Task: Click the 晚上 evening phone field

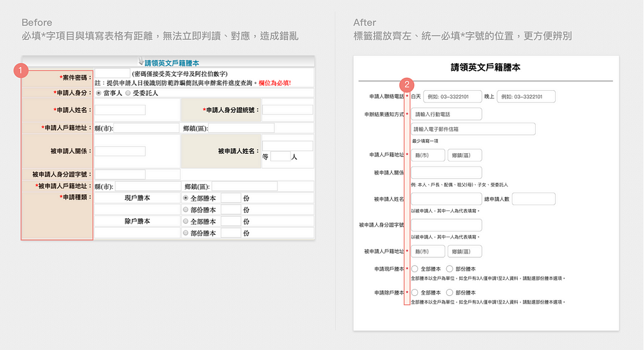Action: point(526,97)
